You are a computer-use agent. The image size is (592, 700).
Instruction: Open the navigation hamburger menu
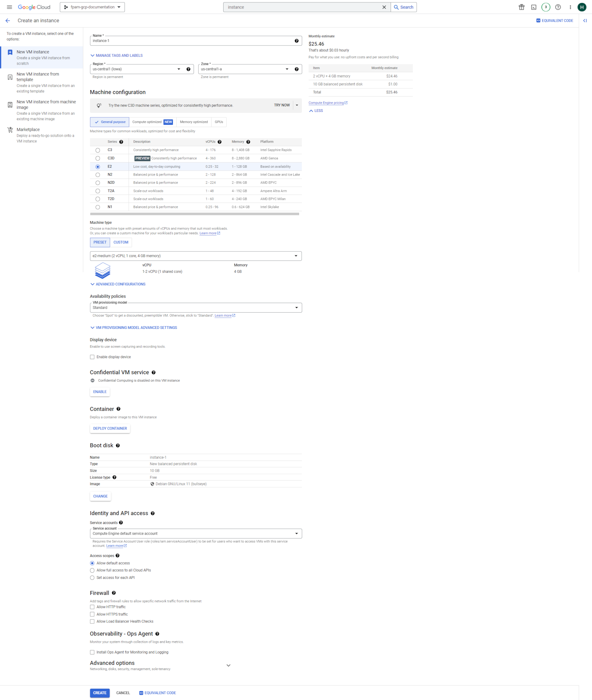tap(9, 7)
